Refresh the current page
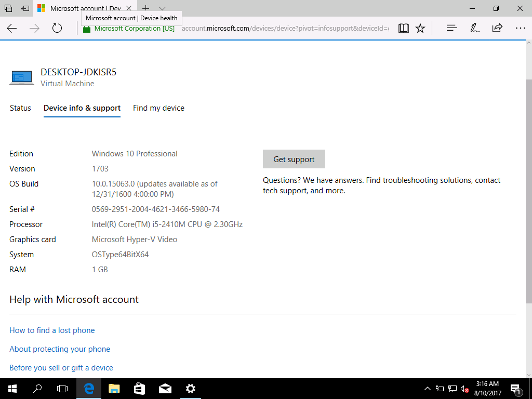The image size is (532, 399). (x=57, y=28)
